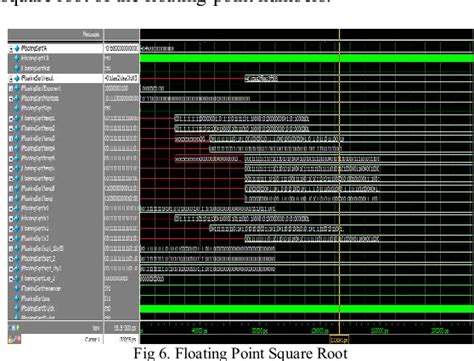Click the diamond icon of the temp7 signal
The image size is (474, 361).
pyautogui.click(x=17, y=179)
